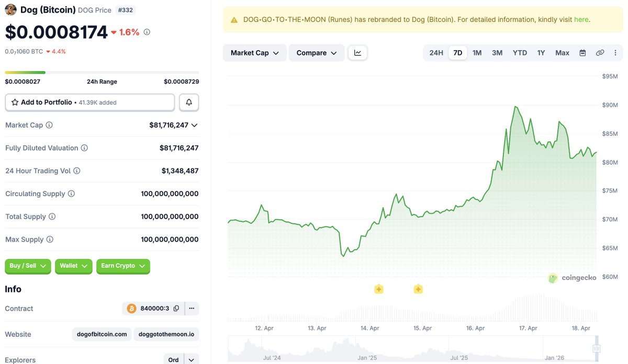Screen dimensions: 628x364
Task: Follow the 'here' link in rebrand notice
Action: tap(581, 20)
